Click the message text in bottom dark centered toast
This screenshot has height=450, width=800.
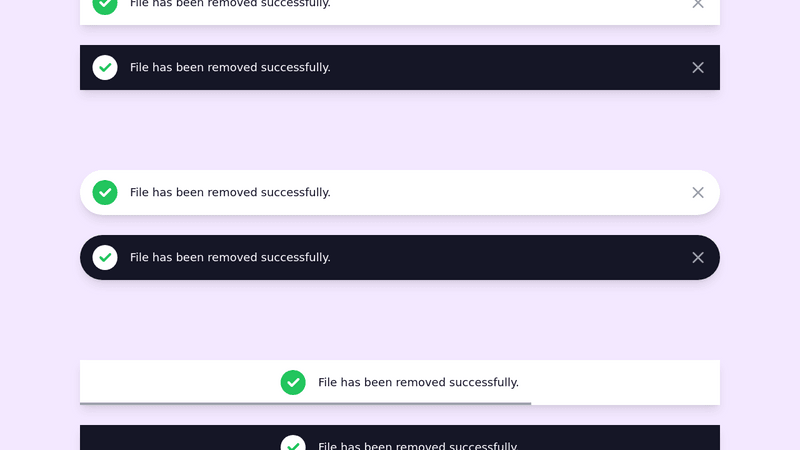[418, 446]
